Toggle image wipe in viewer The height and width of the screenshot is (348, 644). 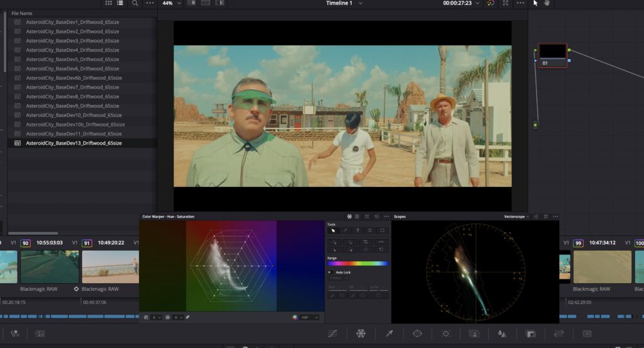click(191, 3)
